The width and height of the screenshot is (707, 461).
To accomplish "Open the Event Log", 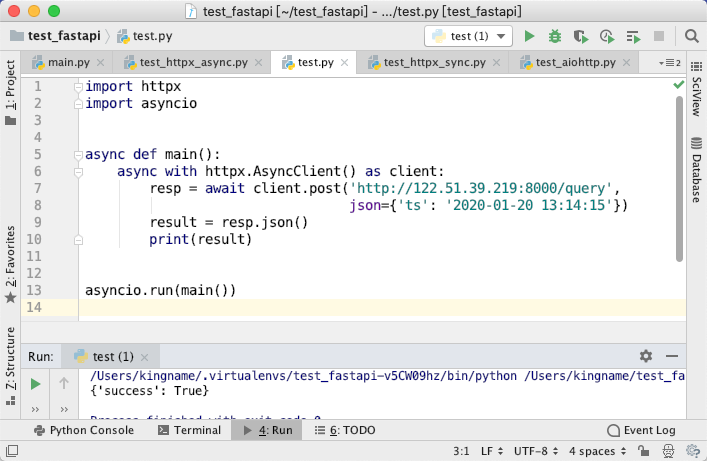I will [x=641, y=430].
